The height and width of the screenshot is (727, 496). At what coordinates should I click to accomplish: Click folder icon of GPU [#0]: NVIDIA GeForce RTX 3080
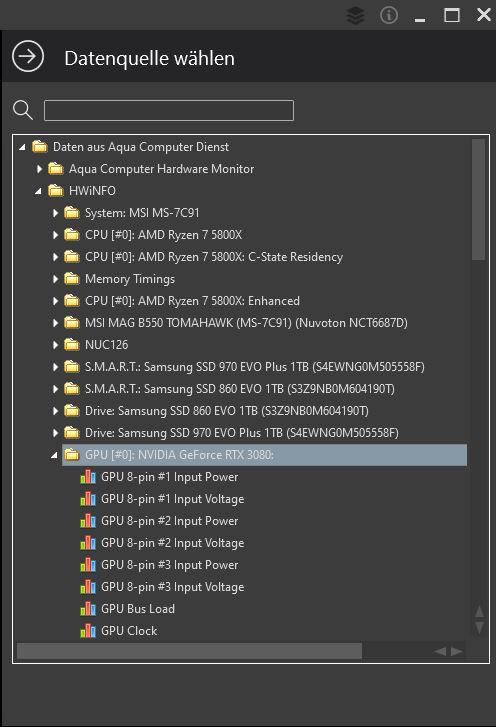pos(72,454)
